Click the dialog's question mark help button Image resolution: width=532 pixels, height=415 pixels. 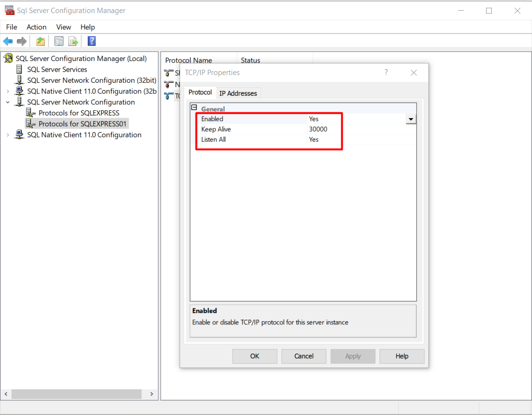pyautogui.click(x=386, y=72)
